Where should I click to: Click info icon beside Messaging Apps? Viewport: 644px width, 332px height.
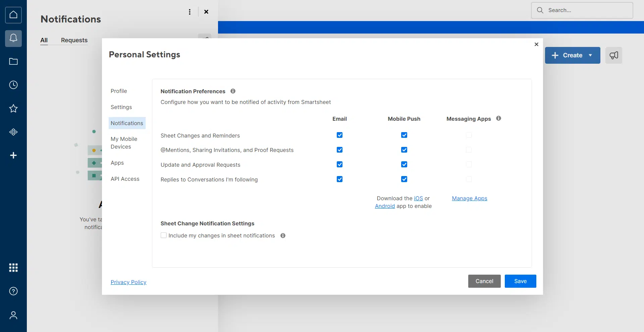coord(498,118)
